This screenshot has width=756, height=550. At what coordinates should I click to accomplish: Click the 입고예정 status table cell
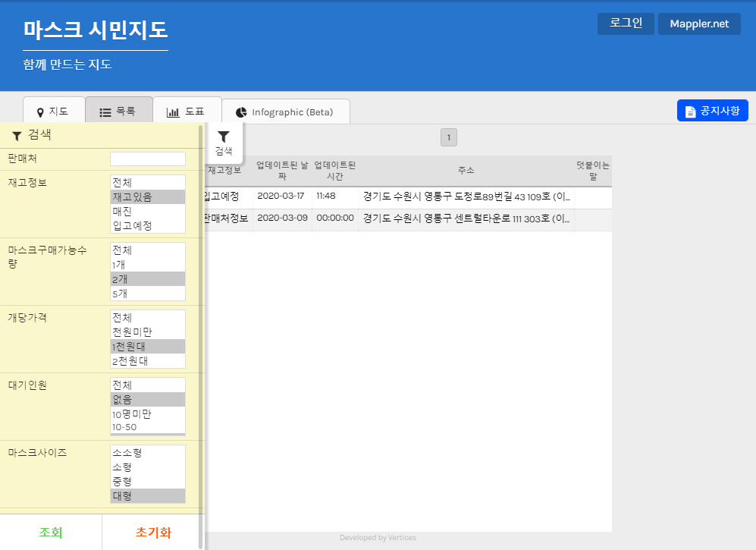(228, 196)
